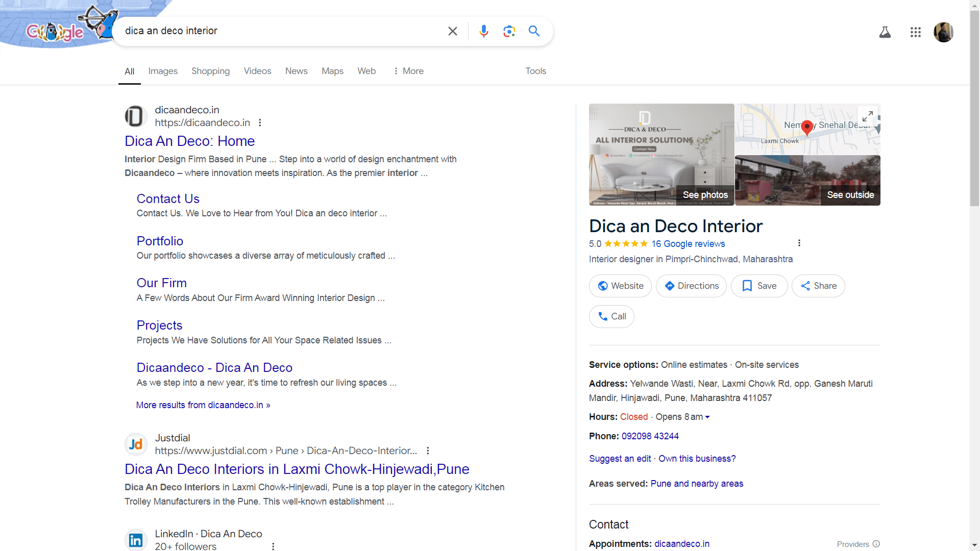
Task: Open Portfolio sitelink
Action: [x=160, y=241]
